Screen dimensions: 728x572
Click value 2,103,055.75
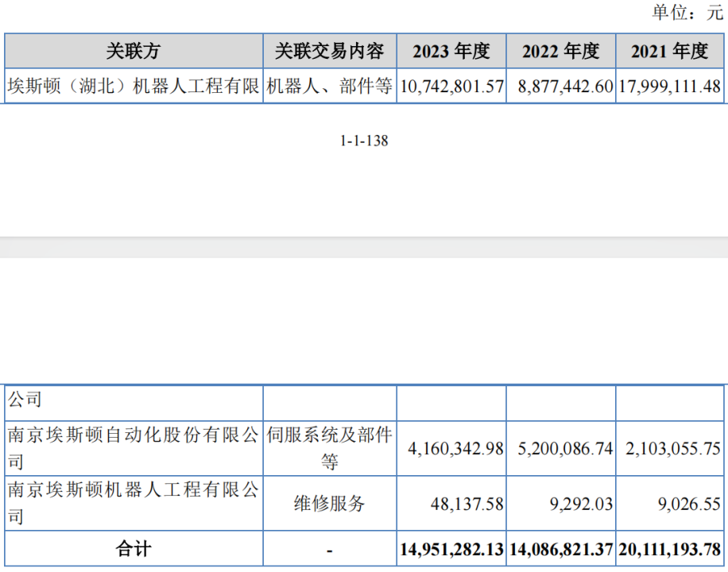click(672, 449)
